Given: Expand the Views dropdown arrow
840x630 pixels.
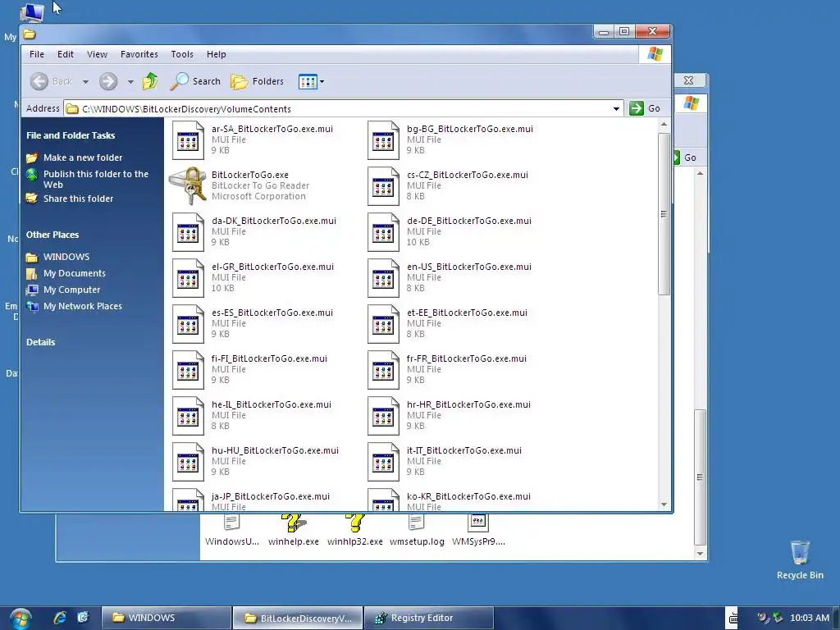Looking at the screenshot, I should [x=322, y=82].
